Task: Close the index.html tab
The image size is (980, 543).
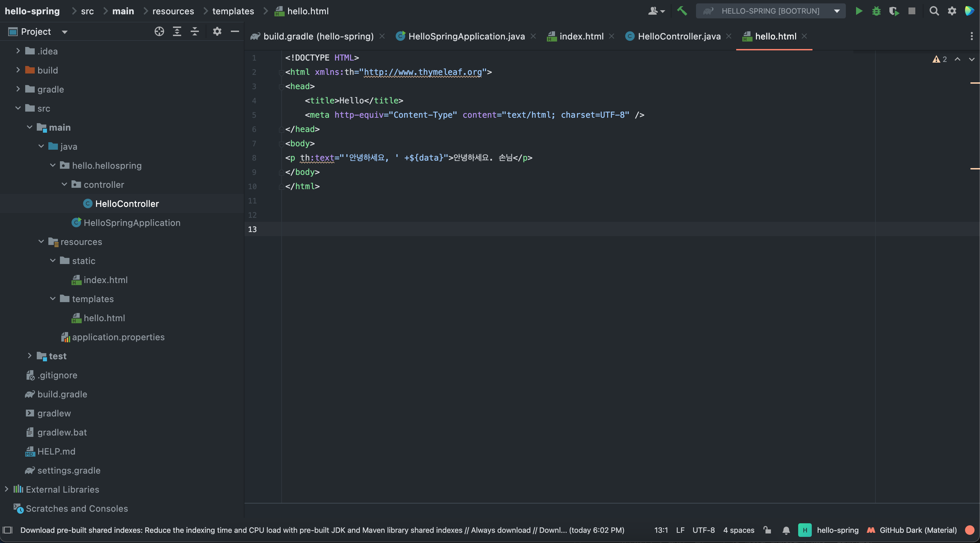Action: pyautogui.click(x=612, y=36)
